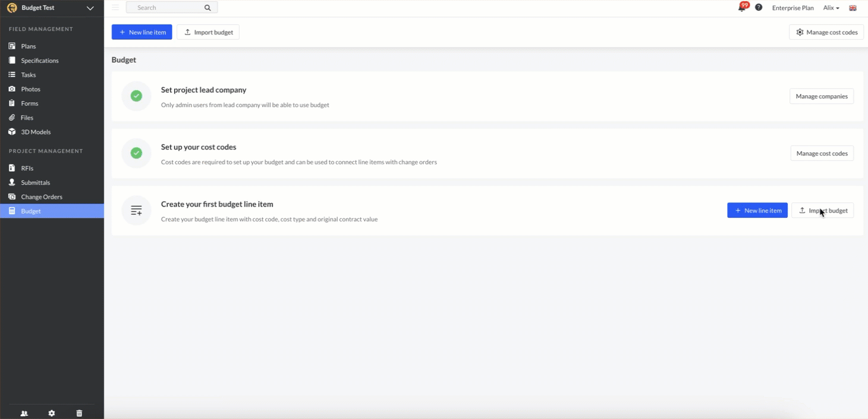Open Plans in the sidebar
The image size is (868, 419).
[29, 46]
